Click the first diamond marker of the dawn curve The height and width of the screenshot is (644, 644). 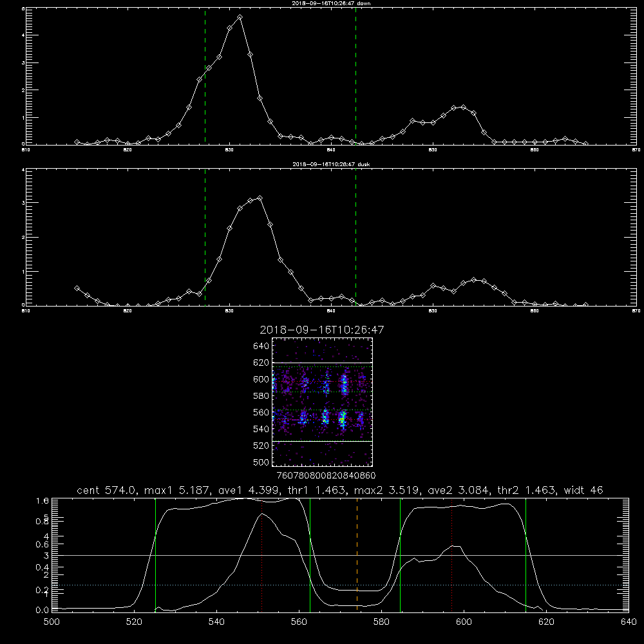(77, 142)
